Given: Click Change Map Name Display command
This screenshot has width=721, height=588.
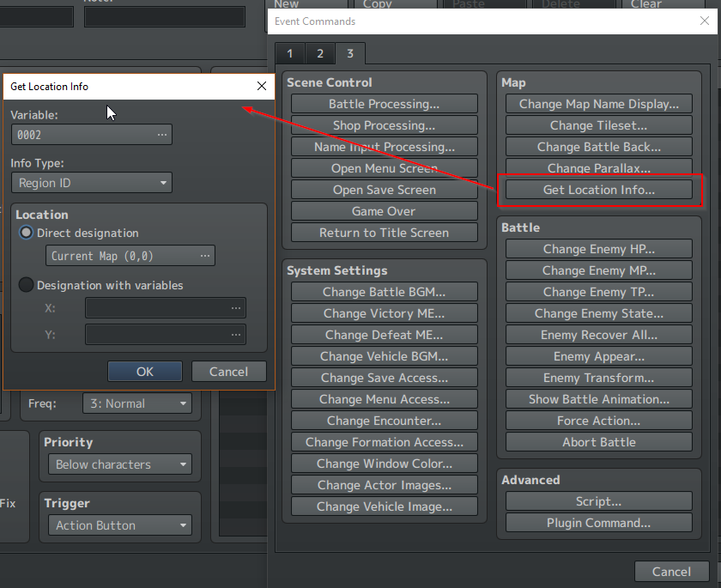Looking at the screenshot, I should click(x=599, y=104).
